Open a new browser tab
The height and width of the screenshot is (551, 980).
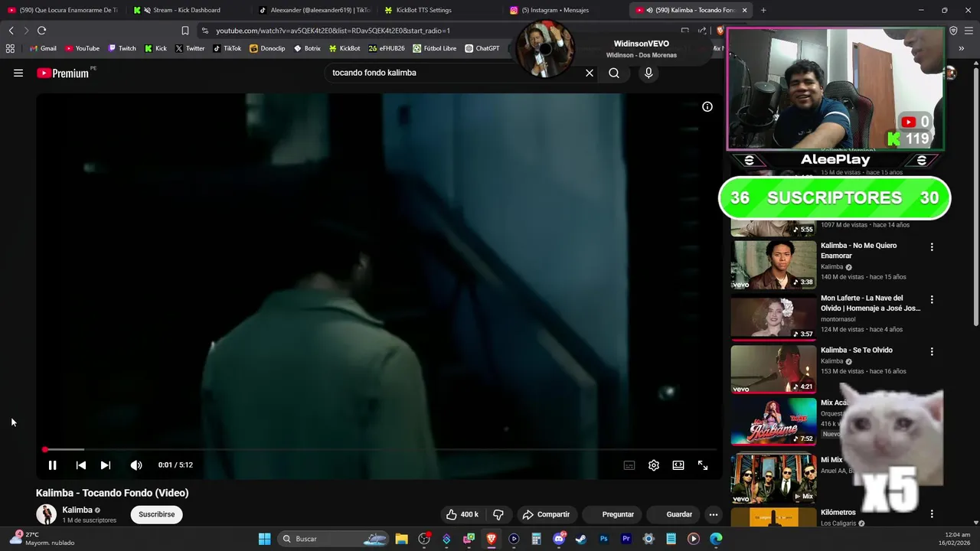tap(763, 10)
